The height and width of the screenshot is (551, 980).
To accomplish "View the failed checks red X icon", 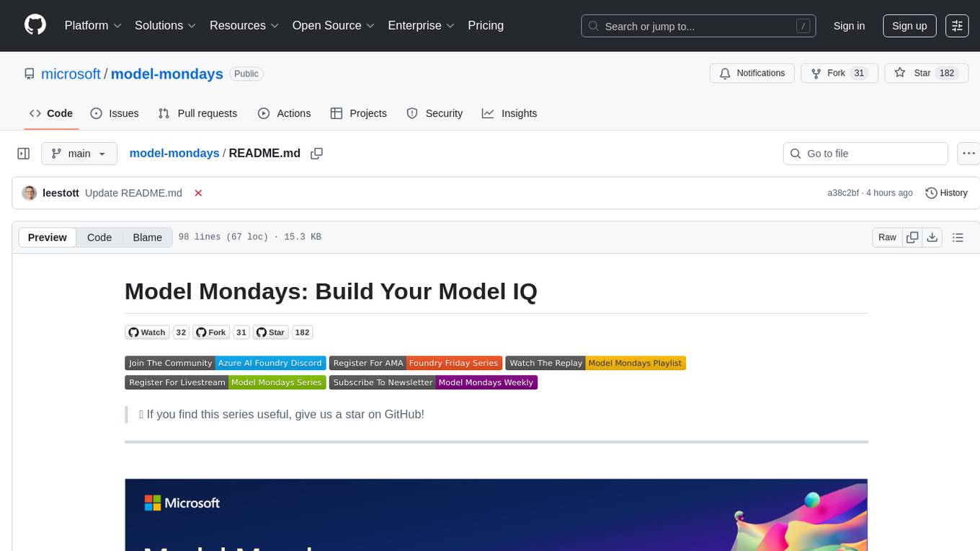I will (198, 193).
